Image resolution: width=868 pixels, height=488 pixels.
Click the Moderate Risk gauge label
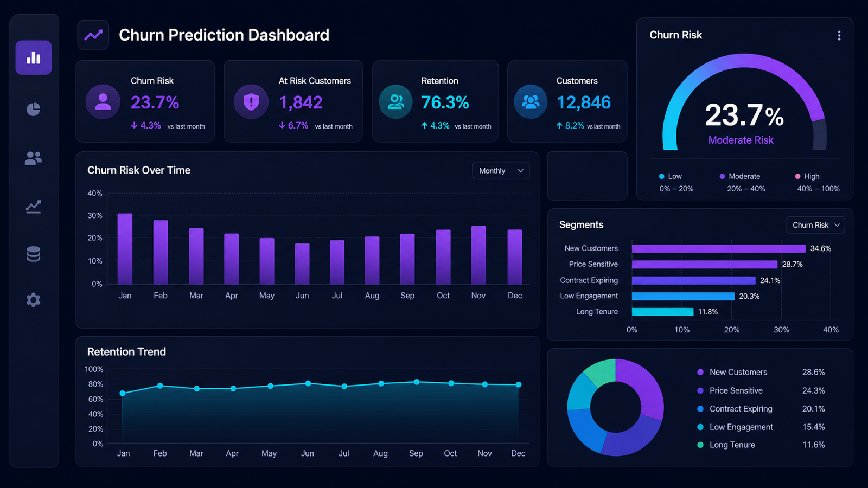coord(741,140)
